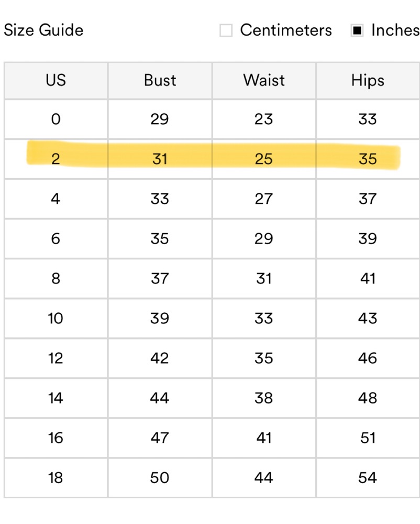Click US size 8 cell
Image resolution: width=420 pixels, height=524 pixels.
point(56,279)
